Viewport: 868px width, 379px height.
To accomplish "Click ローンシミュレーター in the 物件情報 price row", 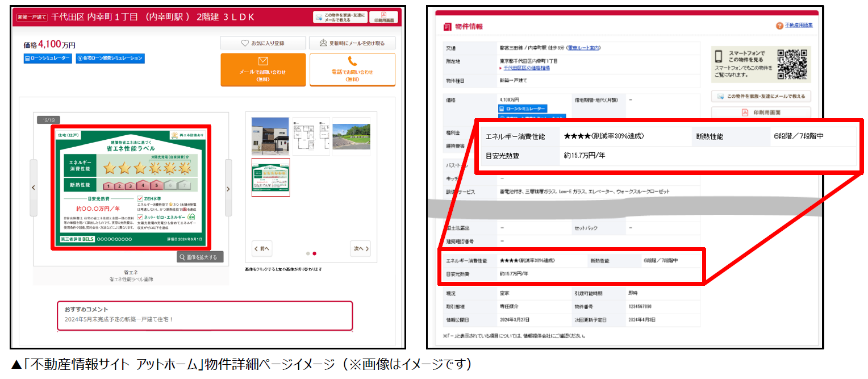I will click(x=523, y=109).
